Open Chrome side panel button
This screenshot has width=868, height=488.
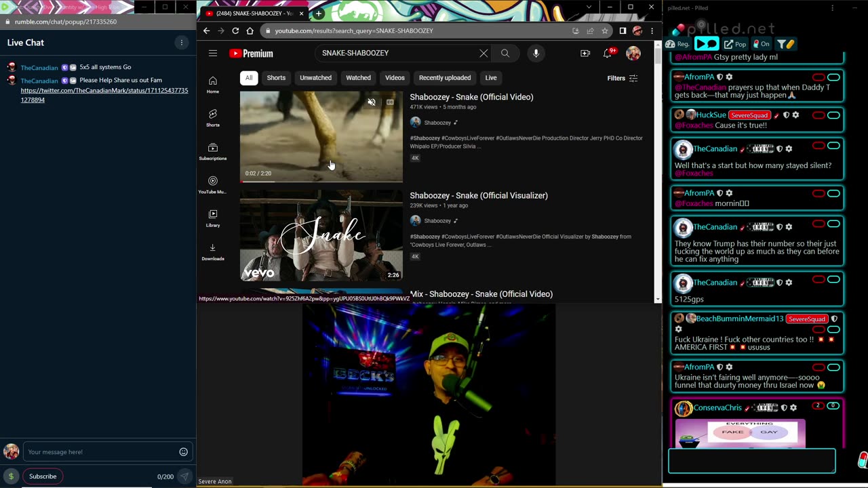point(623,30)
